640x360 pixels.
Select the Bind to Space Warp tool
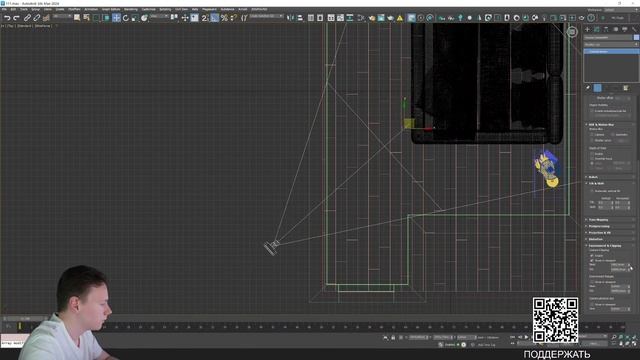click(46, 18)
